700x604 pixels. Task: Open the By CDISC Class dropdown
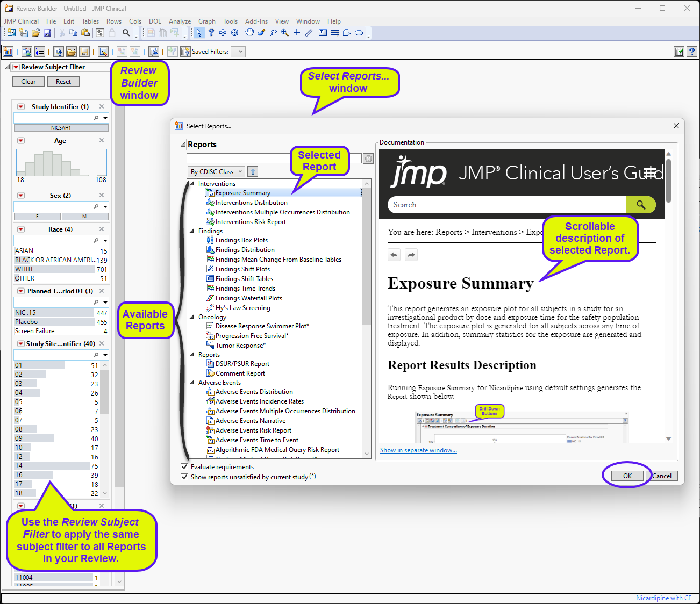[216, 171]
